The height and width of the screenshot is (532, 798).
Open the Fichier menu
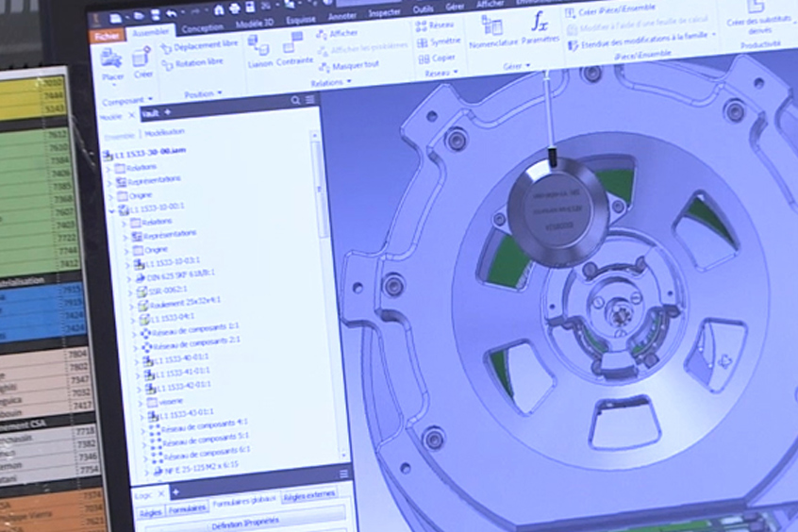[106, 36]
